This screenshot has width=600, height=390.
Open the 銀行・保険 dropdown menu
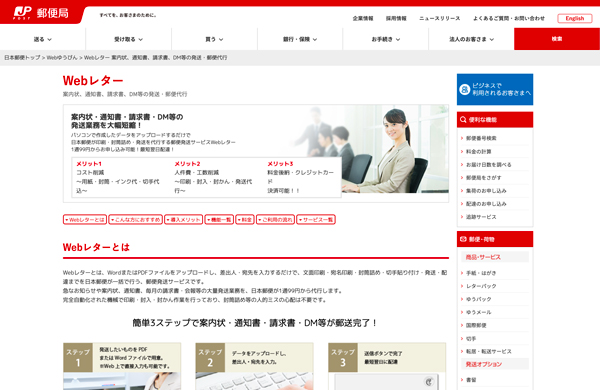300,39
